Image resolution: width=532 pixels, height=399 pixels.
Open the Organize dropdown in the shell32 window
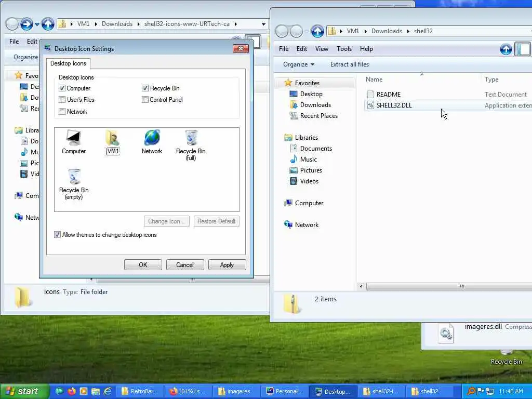pyautogui.click(x=299, y=64)
